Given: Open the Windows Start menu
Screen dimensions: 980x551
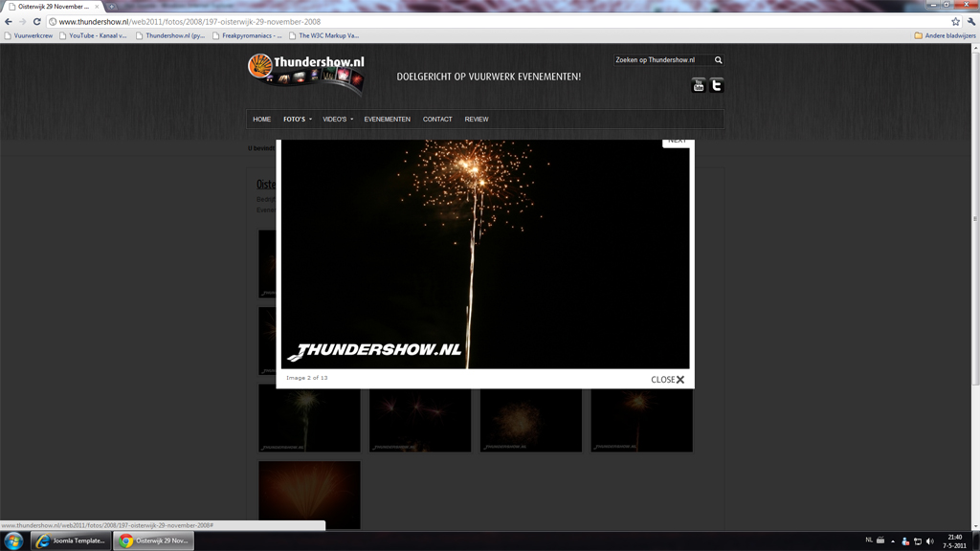Looking at the screenshot, I should pyautogui.click(x=13, y=541).
